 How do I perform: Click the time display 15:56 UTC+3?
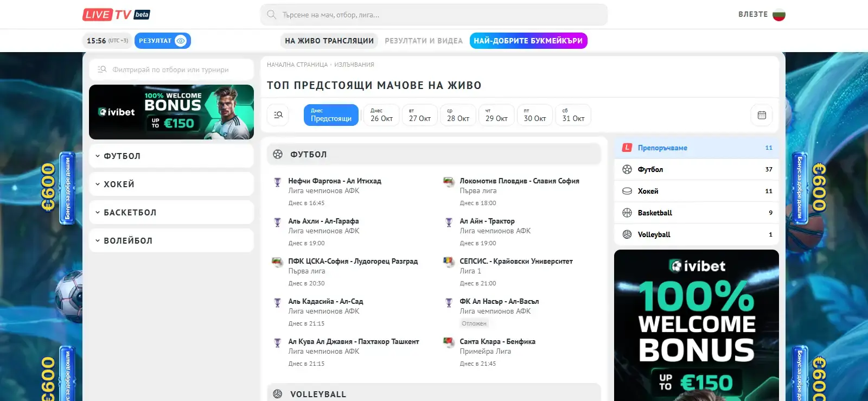(x=107, y=41)
